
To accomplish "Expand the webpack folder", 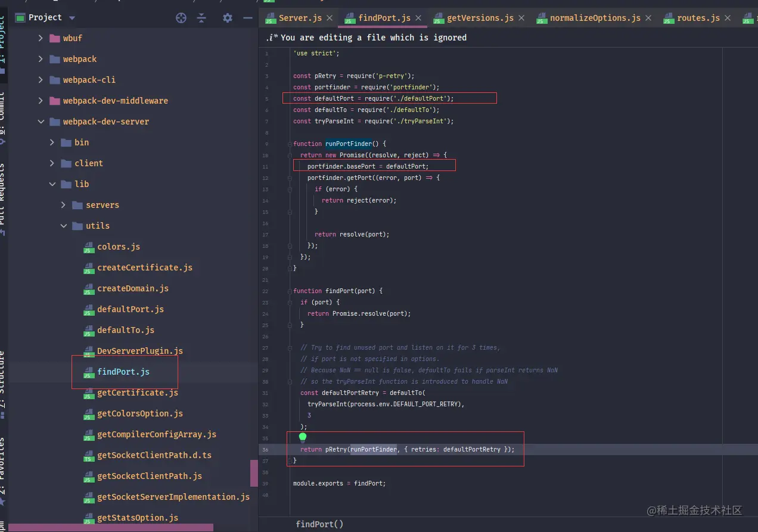I will pos(41,59).
